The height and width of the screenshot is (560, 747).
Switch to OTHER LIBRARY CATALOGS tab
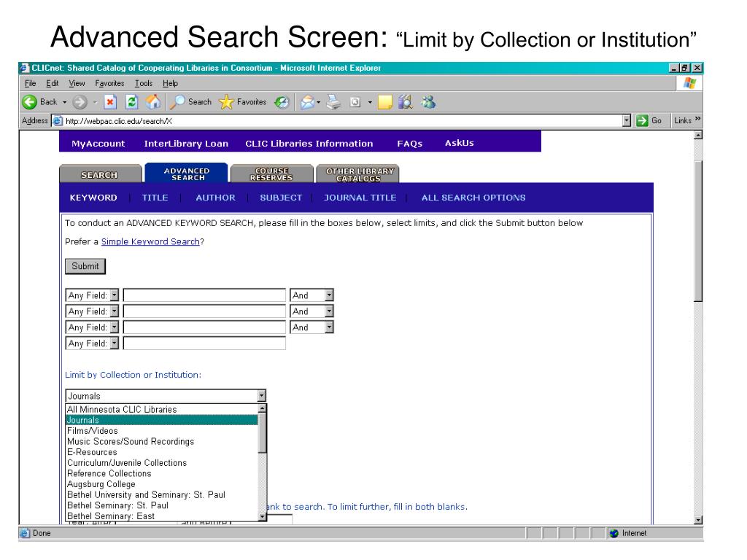coord(359,174)
